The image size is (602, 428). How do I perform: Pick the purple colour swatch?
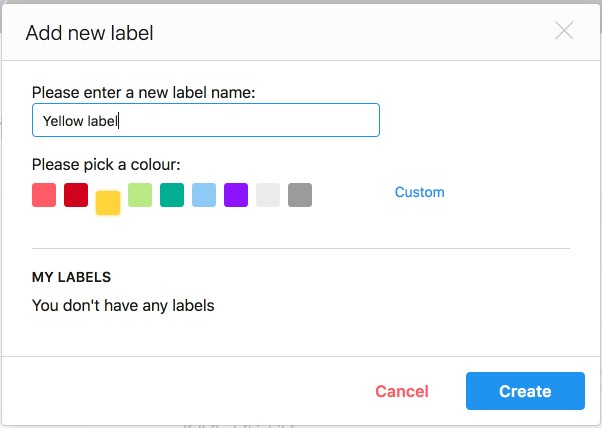tap(236, 195)
